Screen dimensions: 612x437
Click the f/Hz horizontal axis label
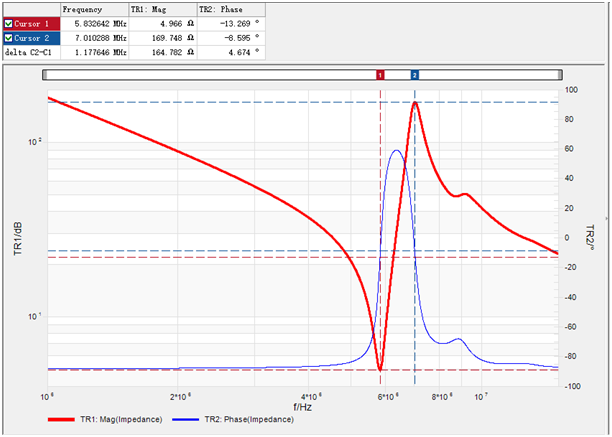coord(302,407)
